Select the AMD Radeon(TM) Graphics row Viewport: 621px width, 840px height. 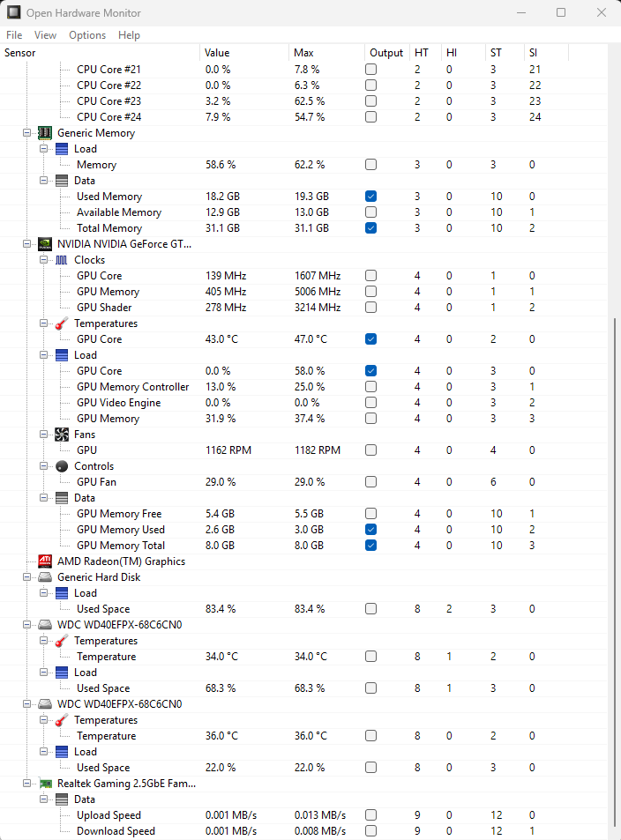tap(303, 561)
